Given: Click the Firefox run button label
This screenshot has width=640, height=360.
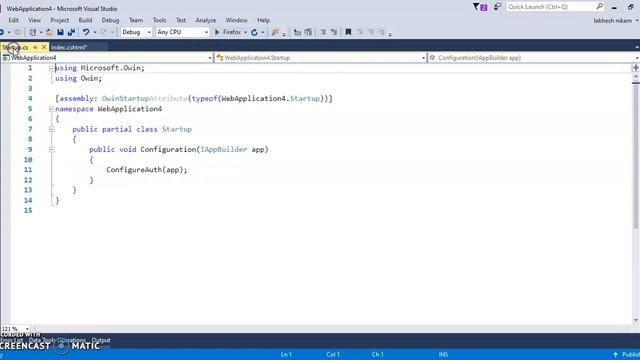Looking at the screenshot, I should pos(232,32).
